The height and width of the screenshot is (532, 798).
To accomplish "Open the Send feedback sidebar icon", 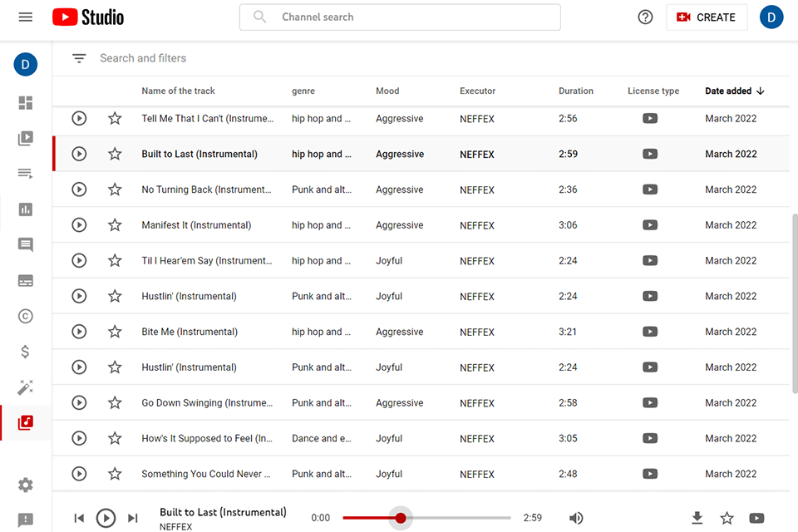I will [26, 520].
